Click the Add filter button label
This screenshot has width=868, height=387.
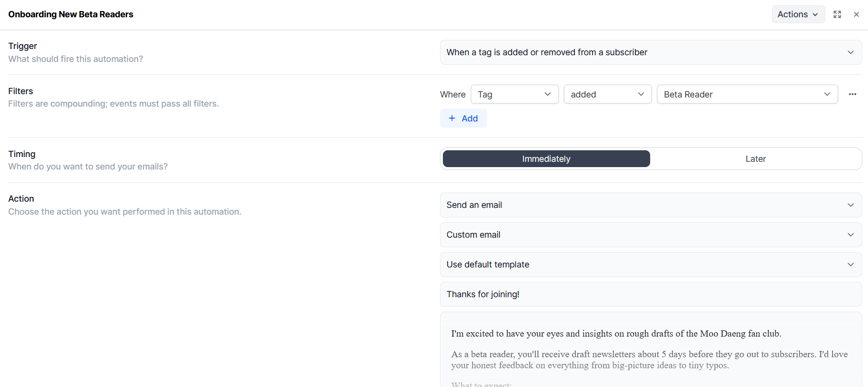pyautogui.click(x=469, y=118)
